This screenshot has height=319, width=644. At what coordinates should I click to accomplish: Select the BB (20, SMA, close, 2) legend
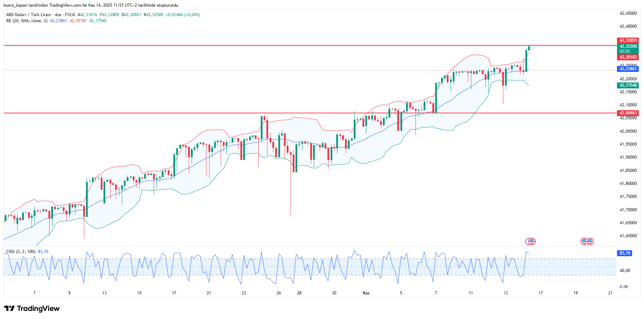[27, 21]
